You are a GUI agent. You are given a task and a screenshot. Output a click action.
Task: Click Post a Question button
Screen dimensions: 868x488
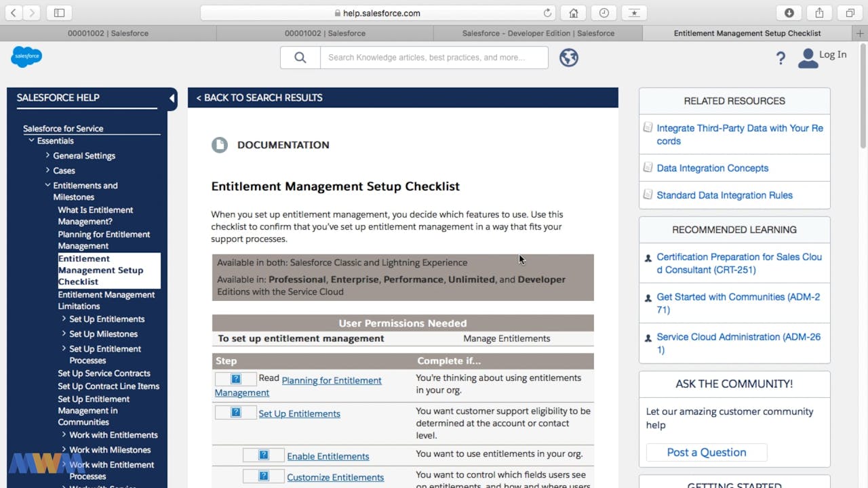(707, 453)
